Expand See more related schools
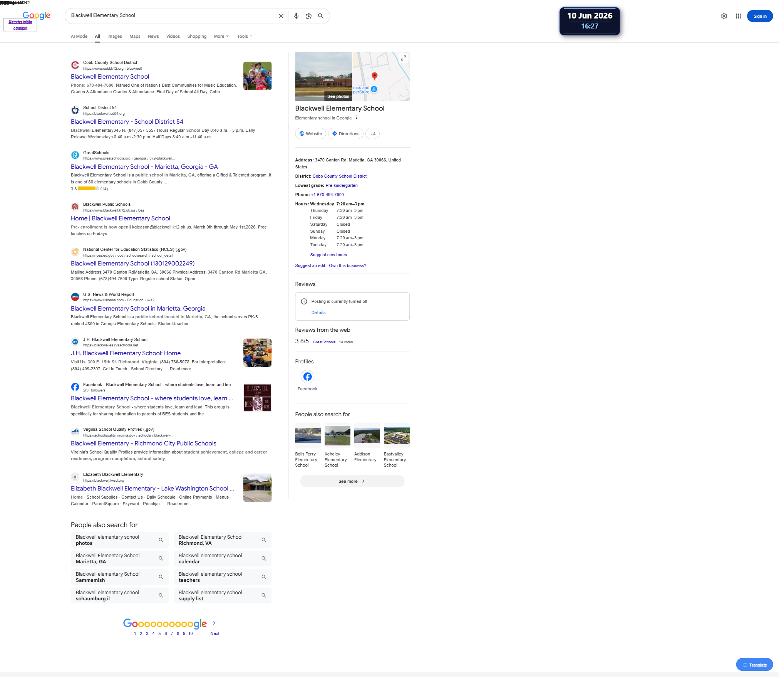784x677 pixels. 352,481
